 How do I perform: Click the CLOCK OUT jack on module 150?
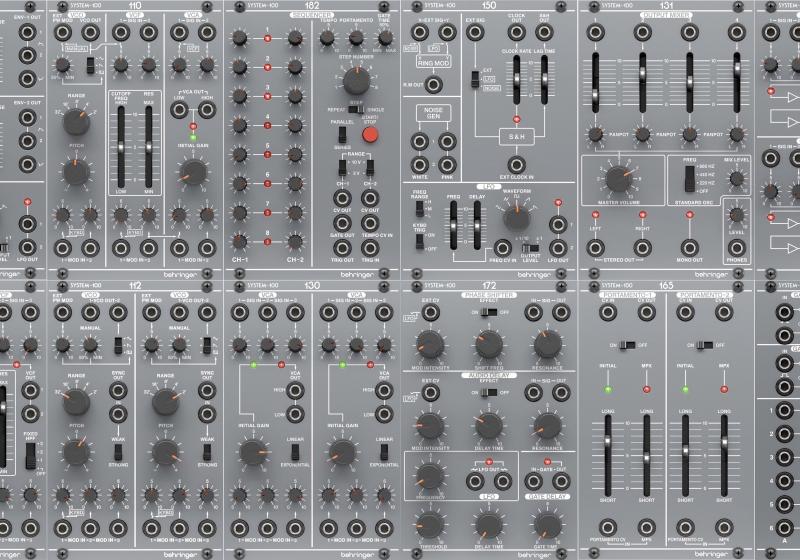click(x=516, y=33)
